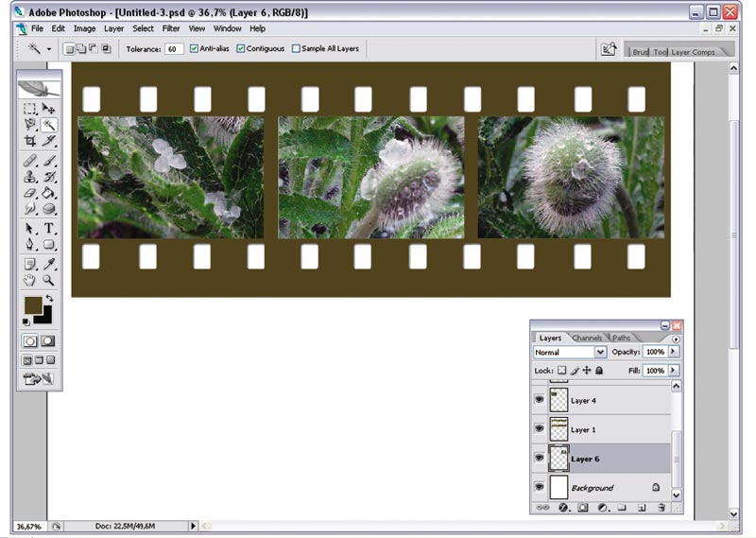
Task: Click the Layer Comps palette tab
Action: [693, 52]
